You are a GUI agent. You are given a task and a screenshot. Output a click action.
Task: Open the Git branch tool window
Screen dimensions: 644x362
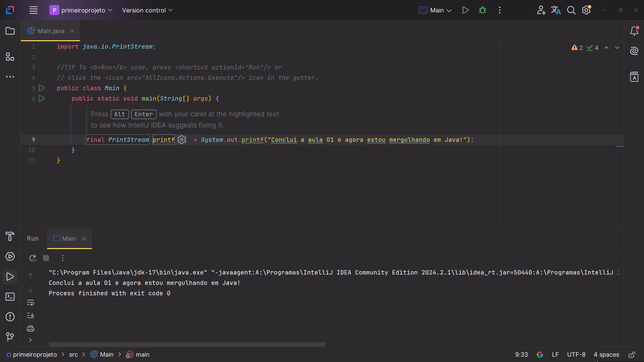[x=10, y=337]
